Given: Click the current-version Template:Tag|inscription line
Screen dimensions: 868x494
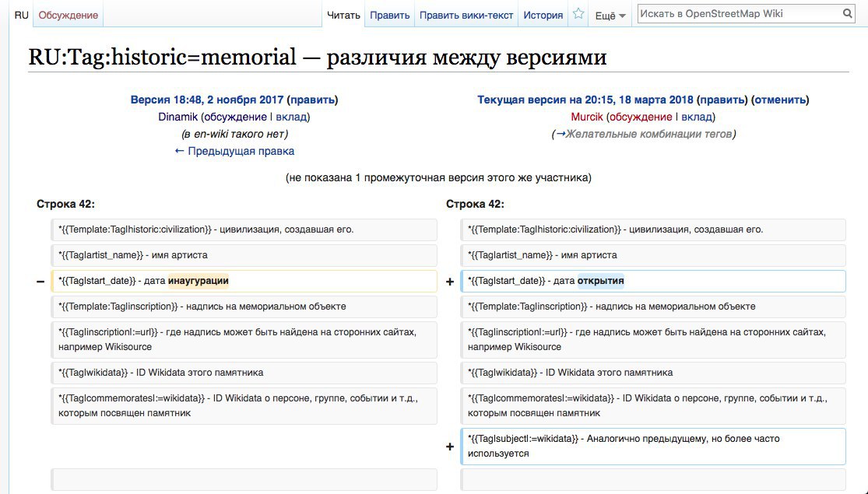Looking at the screenshot, I should pos(652,306).
